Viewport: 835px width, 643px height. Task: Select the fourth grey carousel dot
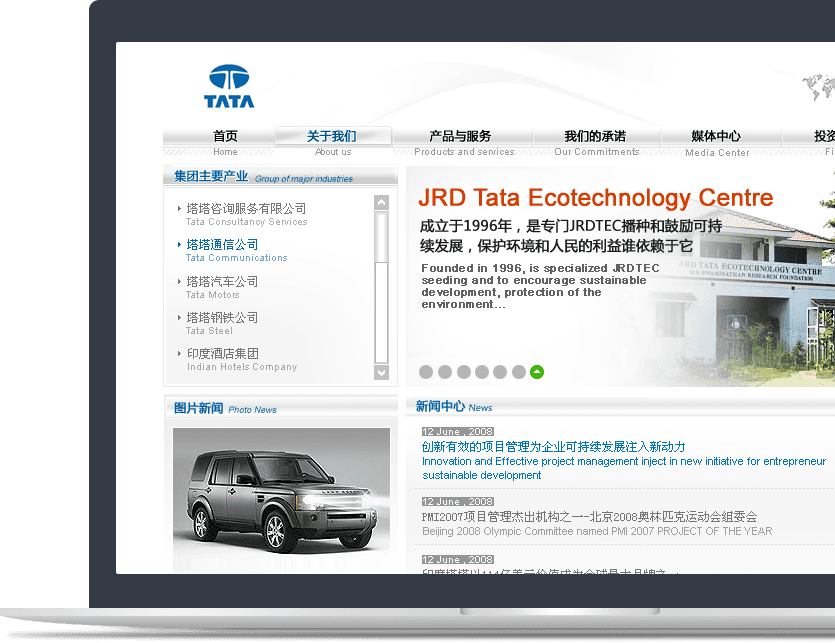click(482, 372)
